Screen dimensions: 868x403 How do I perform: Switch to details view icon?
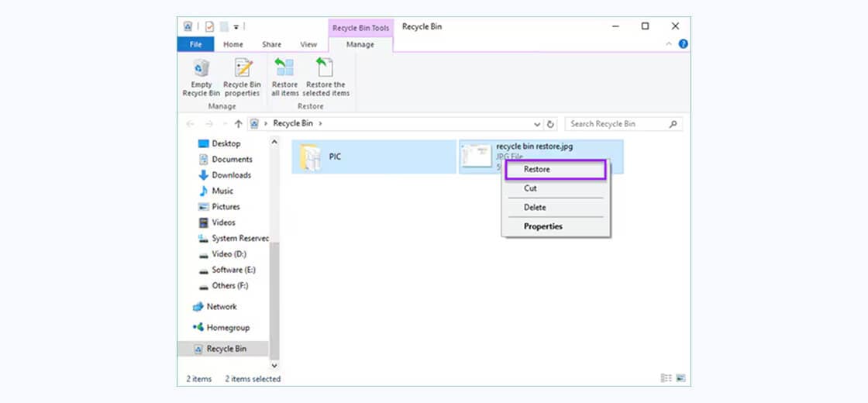(666, 379)
